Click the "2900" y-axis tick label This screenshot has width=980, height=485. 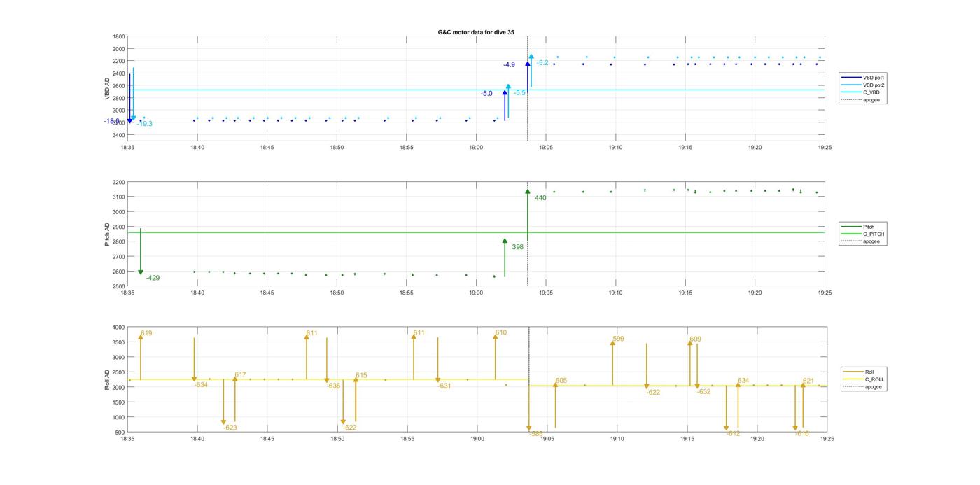coord(119,227)
